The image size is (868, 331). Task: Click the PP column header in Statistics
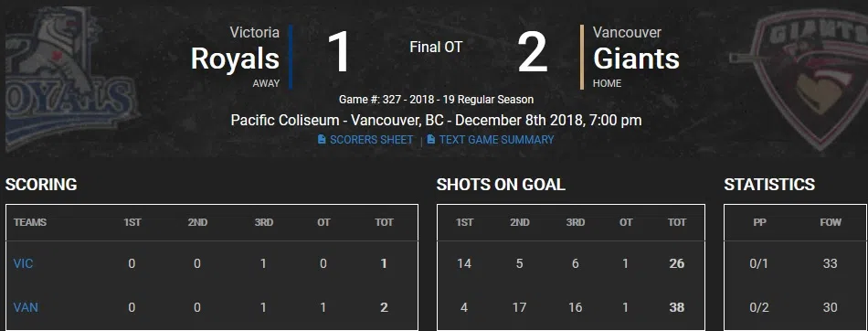[759, 222]
